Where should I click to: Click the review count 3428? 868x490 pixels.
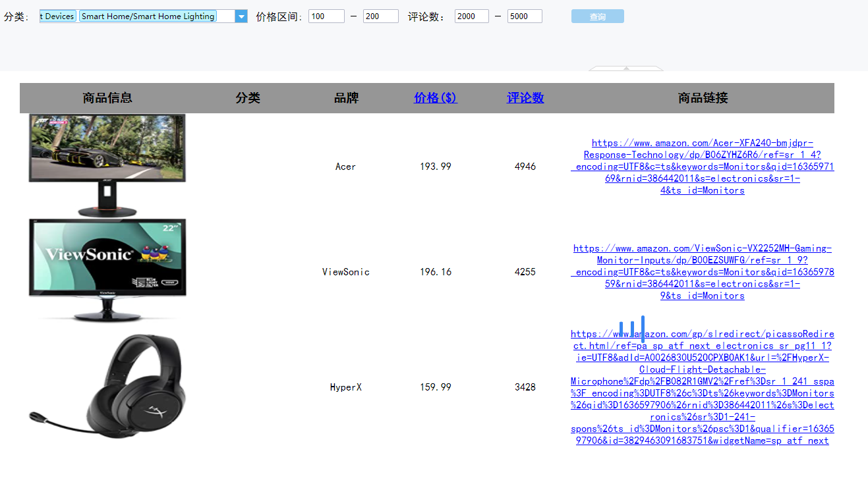click(525, 387)
